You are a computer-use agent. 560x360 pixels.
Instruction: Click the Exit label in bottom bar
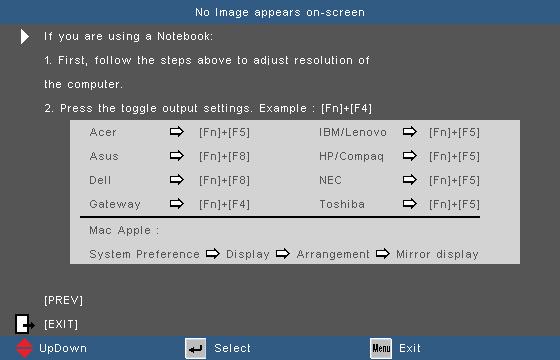pos(410,348)
